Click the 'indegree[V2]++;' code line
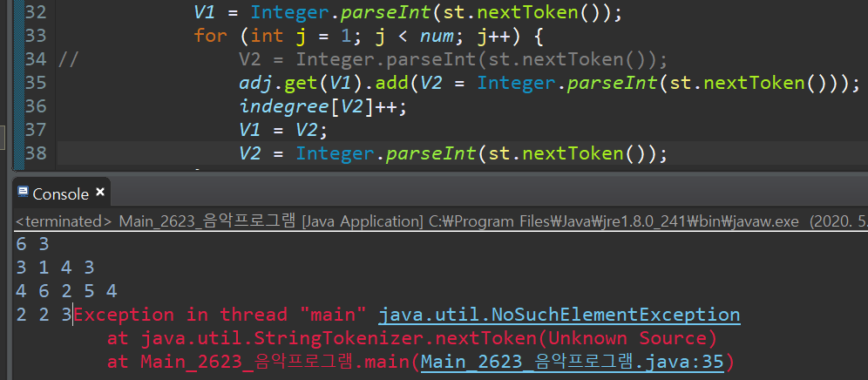Screen dimensions: 868x380 [322, 105]
